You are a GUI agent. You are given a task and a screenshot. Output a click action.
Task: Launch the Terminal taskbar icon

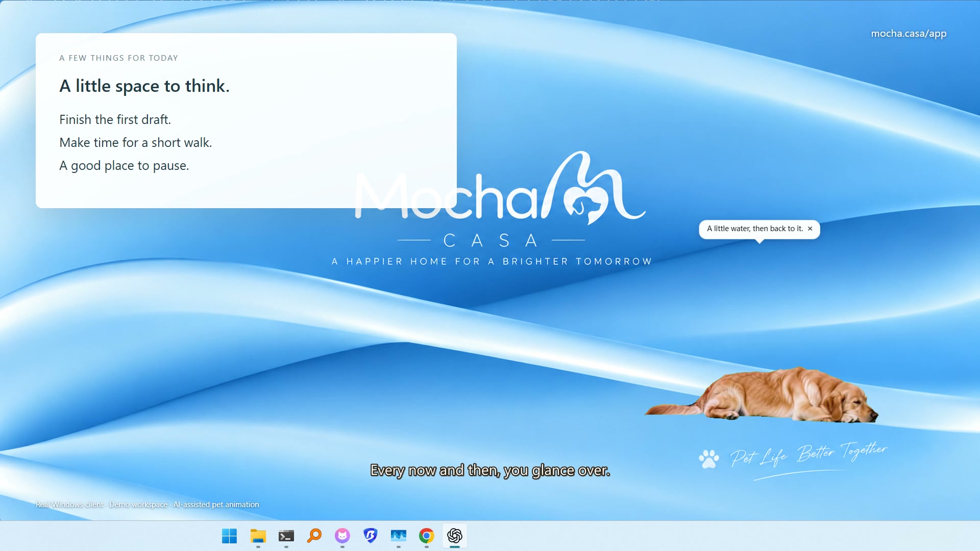[x=286, y=536]
